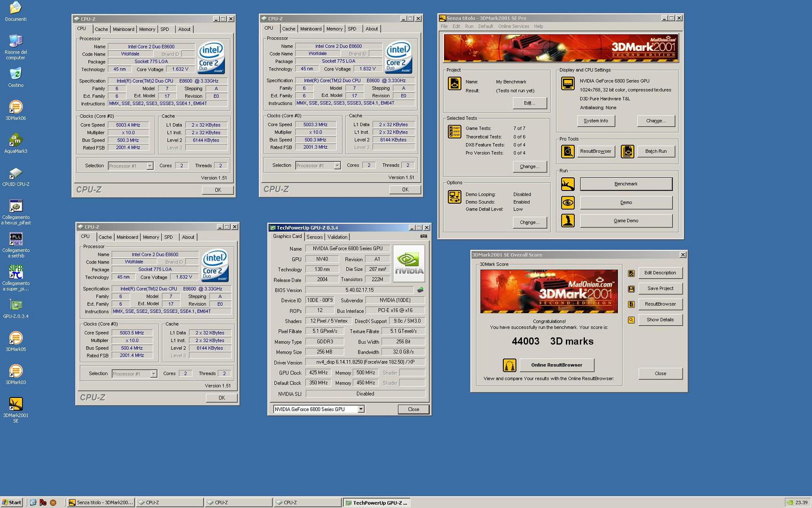
Task: Launch GPU-Z.0.3.4 desktop icon
Action: pos(16,305)
